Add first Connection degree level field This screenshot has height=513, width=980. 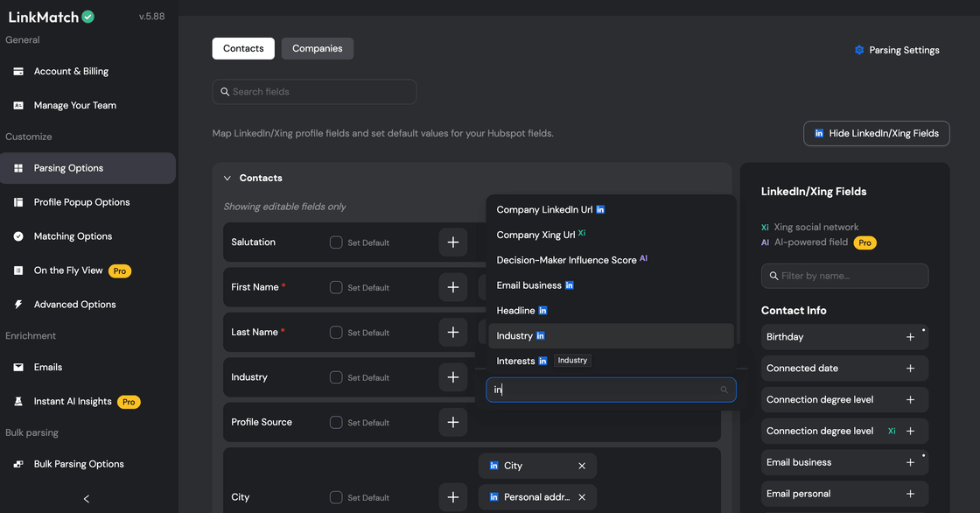910,400
